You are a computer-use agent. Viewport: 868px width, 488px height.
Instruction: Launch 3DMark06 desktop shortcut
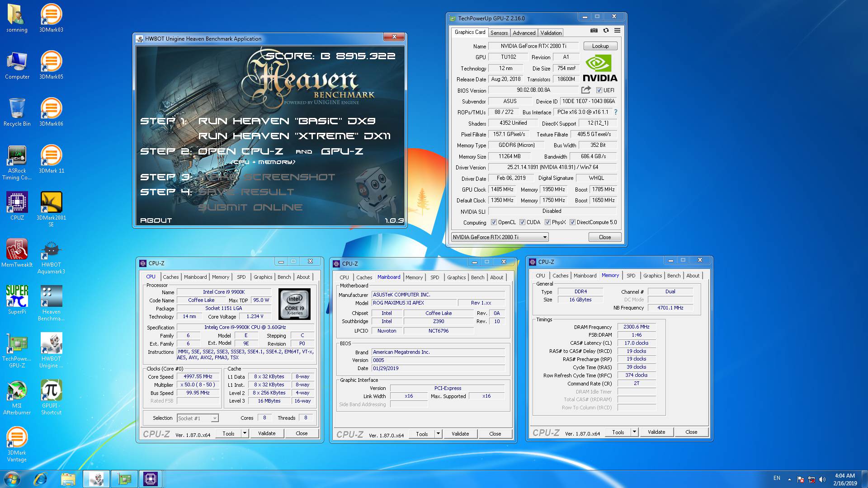point(51,113)
